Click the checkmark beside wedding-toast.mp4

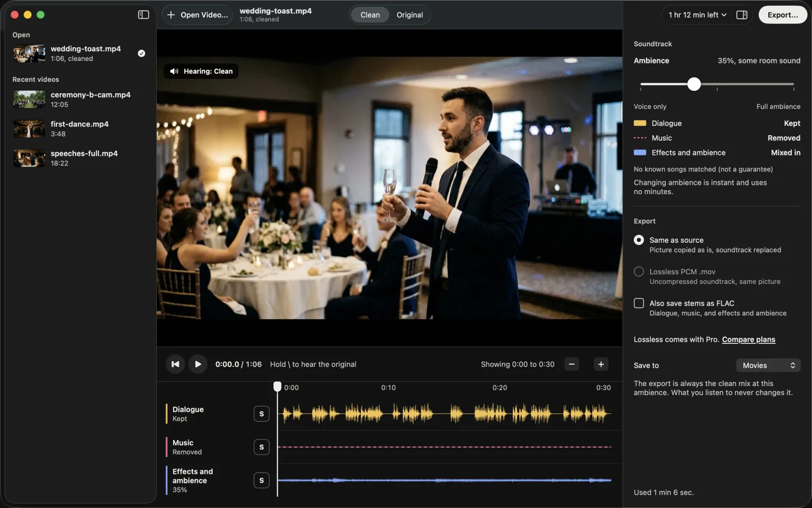pos(142,53)
